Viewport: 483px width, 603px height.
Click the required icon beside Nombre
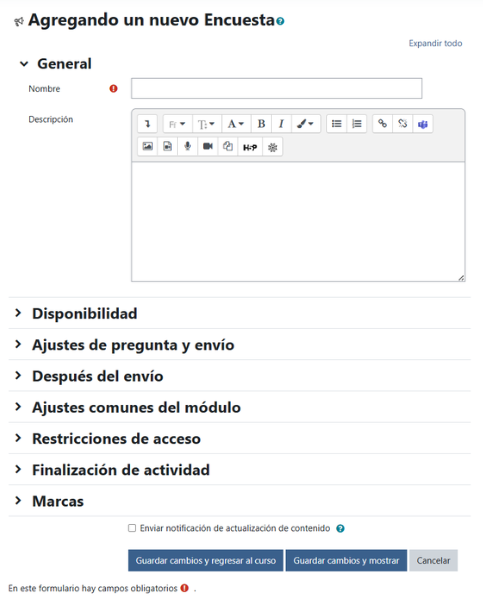[113, 89]
